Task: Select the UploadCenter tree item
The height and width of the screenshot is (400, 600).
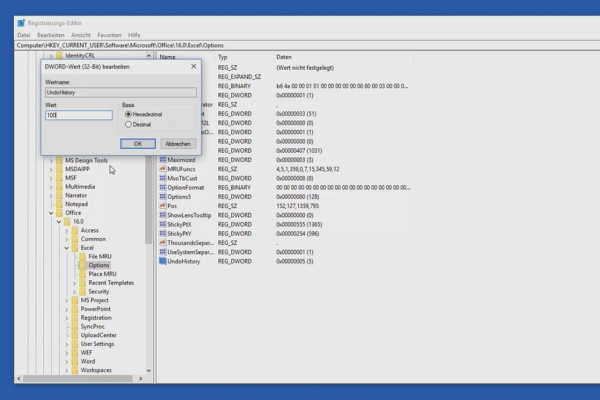Action: pyautogui.click(x=98, y=335)
